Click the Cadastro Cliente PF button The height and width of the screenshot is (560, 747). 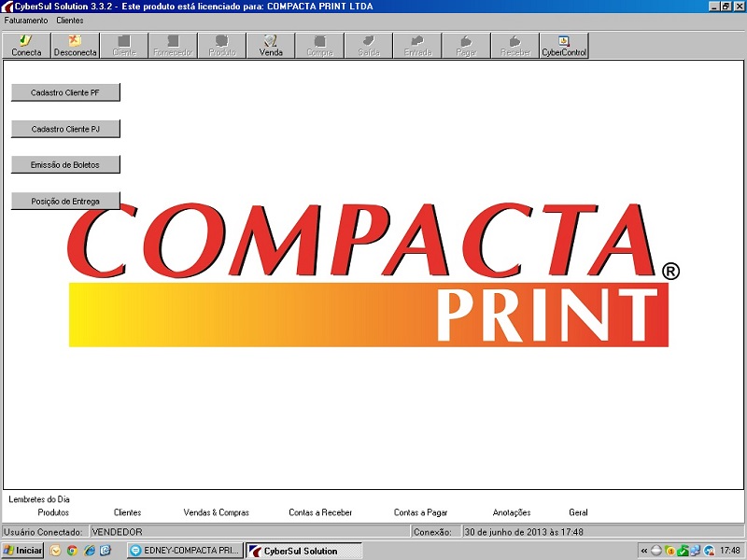pos(65,92)
